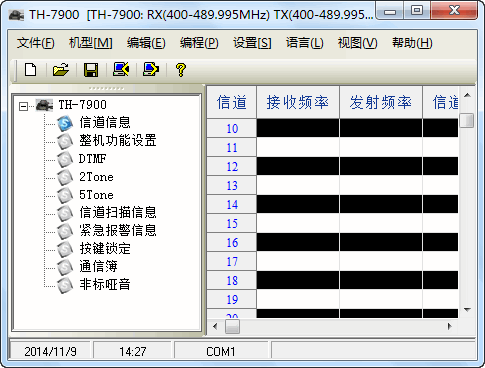
Task: Click the icon beside 紧急报警信息
Action: [x=65, y=231]
